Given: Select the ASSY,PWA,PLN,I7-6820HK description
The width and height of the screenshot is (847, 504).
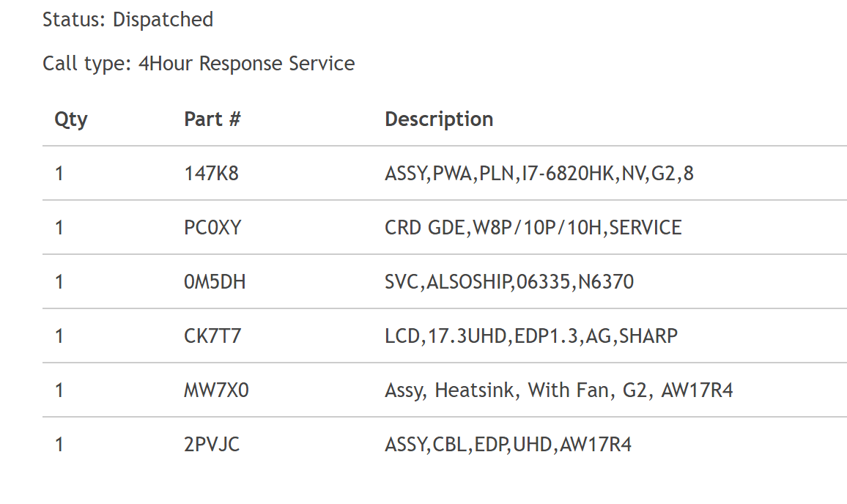Looking at the screenshot, I should click(x=539, y=174).
